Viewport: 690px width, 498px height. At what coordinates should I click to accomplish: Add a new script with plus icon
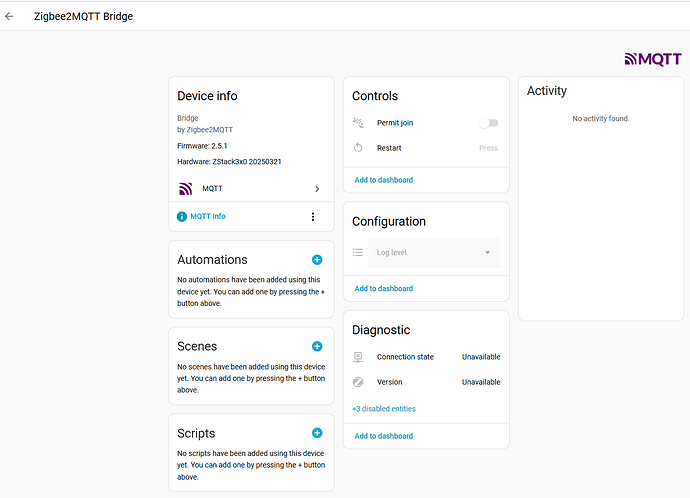click(317, 433)
